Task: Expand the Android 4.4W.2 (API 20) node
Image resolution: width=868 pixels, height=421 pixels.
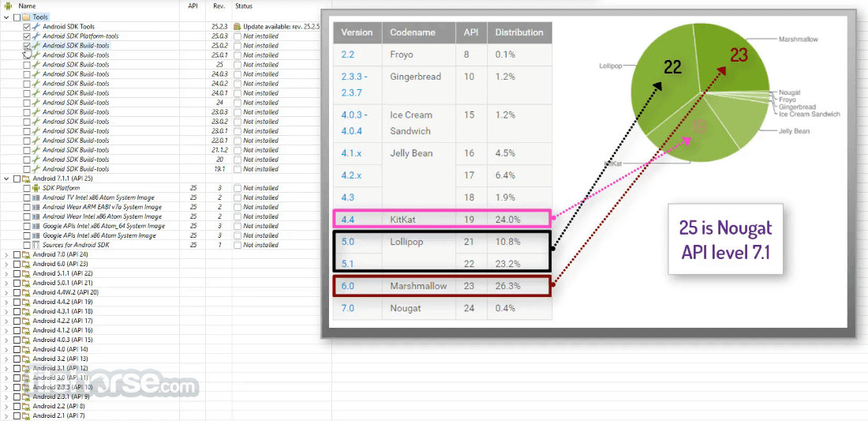Action: [6, 292]
